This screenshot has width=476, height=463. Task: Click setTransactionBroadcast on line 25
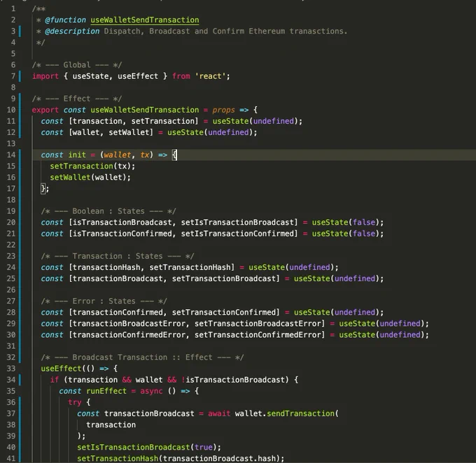pyautogui.click(x=224, y=278)
